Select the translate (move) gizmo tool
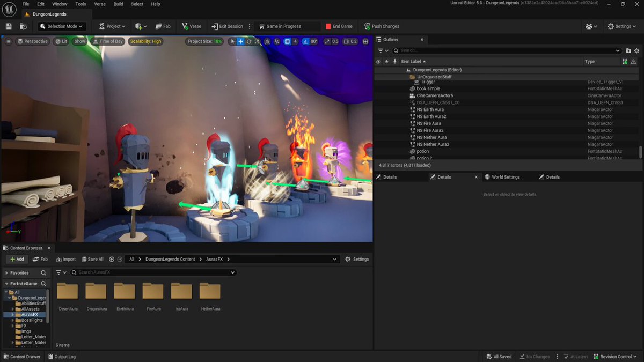The height and width of the screenshot is (362, 644). 240,41
